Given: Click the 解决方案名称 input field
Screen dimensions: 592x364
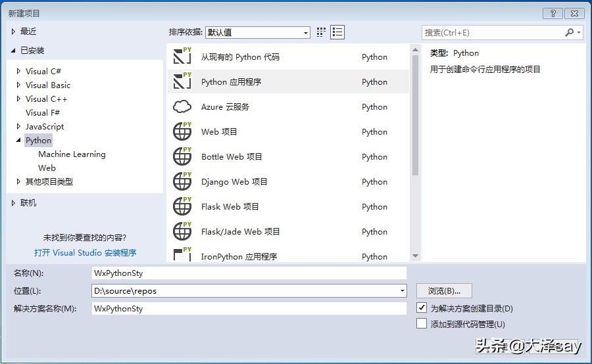Looking at the screenshot, I should [x=249, y=309].
